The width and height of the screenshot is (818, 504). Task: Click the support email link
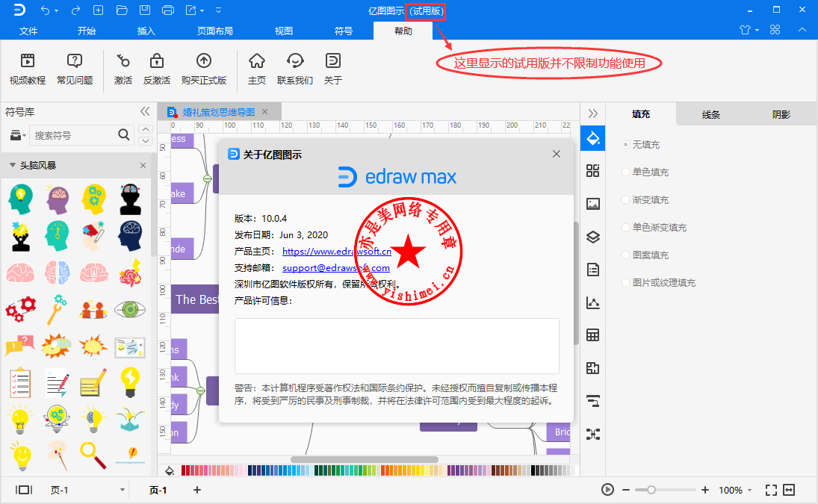[x=336, y=268]
